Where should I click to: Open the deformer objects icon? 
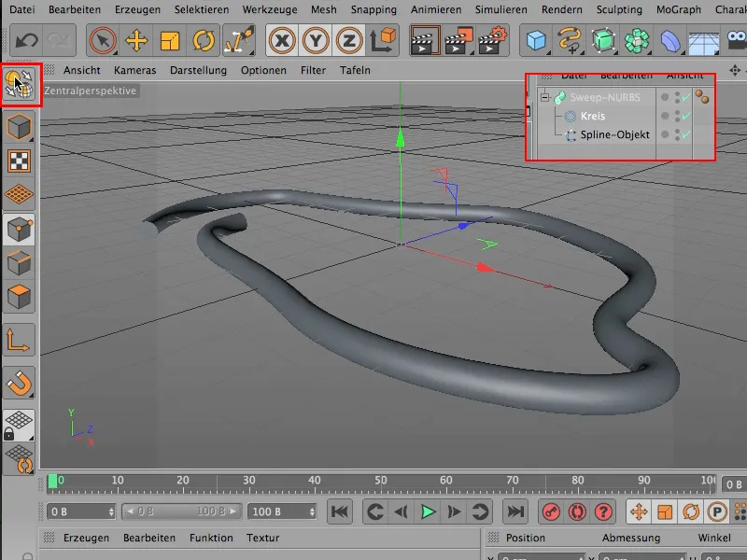[670, 41]
